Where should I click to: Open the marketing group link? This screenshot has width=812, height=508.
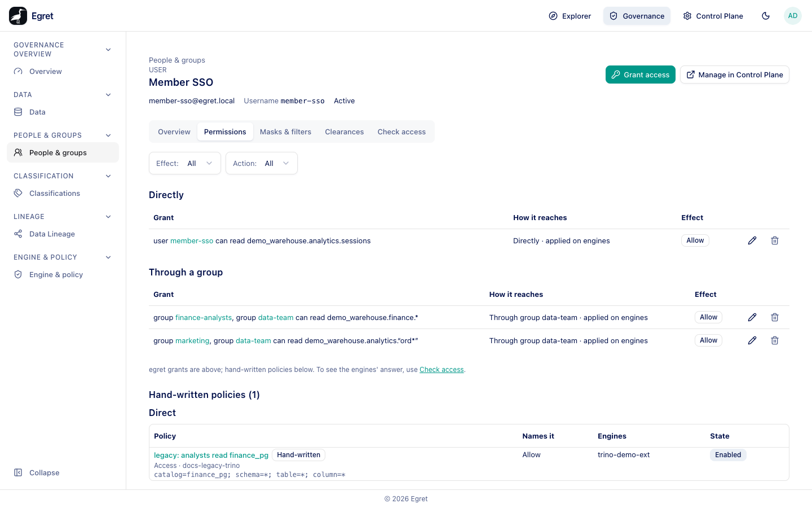[192, 341]
